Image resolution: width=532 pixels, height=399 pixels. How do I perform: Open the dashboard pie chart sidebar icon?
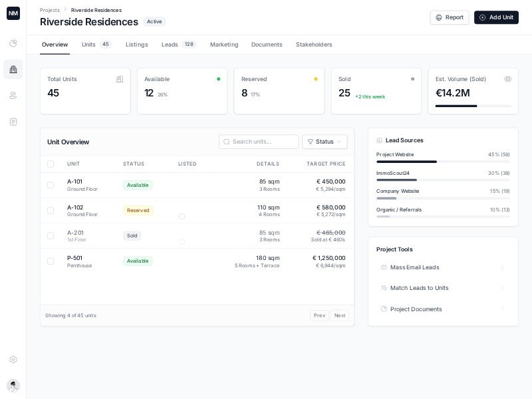(x=13, y=43)
